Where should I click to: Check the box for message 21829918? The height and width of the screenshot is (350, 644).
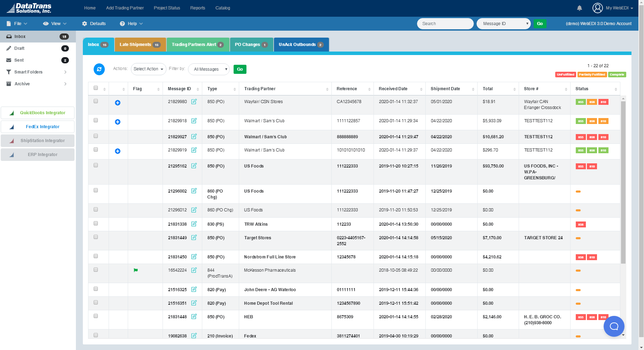point(96,120)
